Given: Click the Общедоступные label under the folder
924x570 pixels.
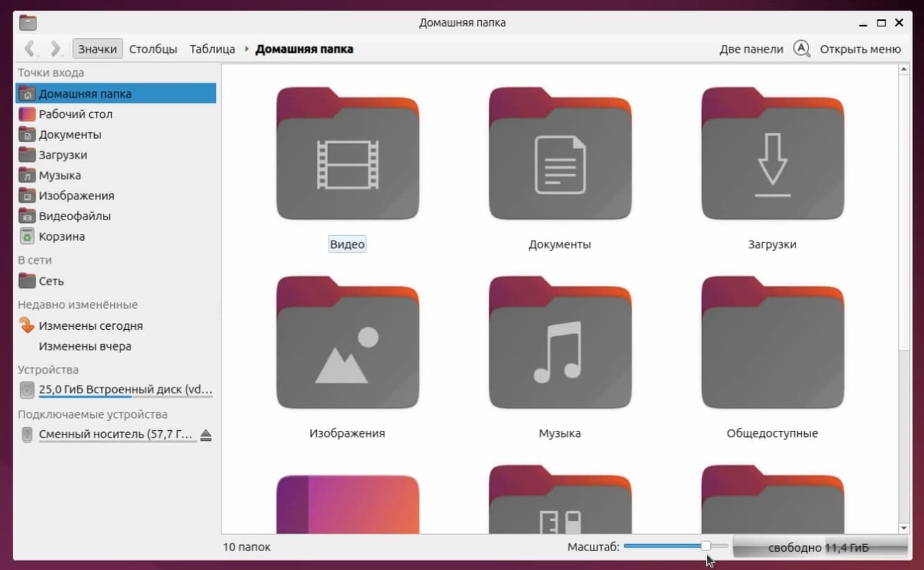Looking at the screenshot, I should pyautogui.click(x=772, y=433).
